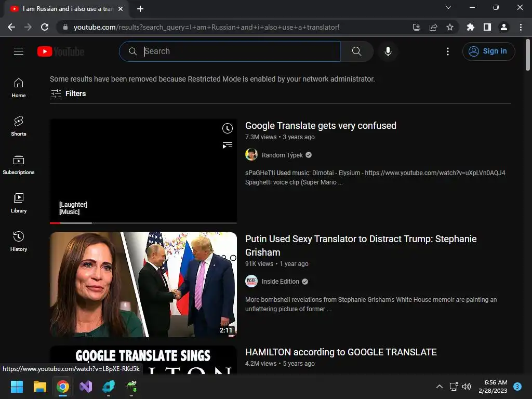532x399 pixels.
Task: Open Library in the sidebar
Action: (x=19, y=203)
